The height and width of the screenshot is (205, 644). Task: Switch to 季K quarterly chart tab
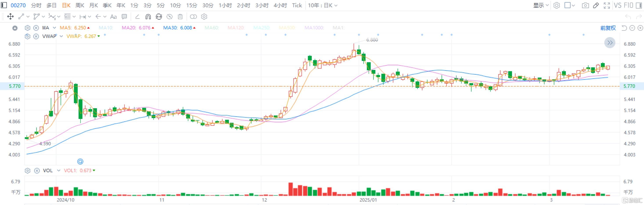tap(107, 5)
